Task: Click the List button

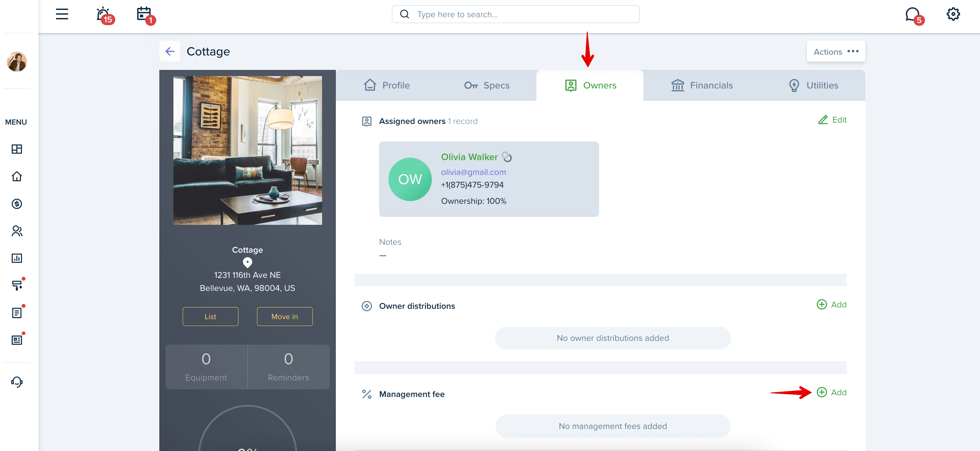Action: (210, 317)
